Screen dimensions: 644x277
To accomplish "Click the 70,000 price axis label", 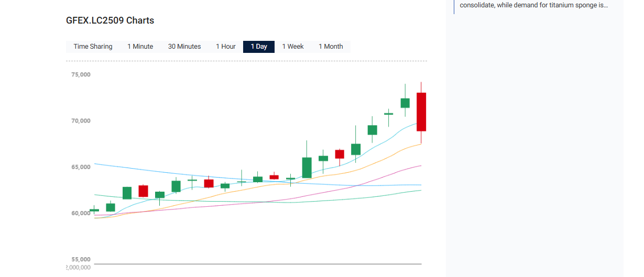I will [81, 121].
